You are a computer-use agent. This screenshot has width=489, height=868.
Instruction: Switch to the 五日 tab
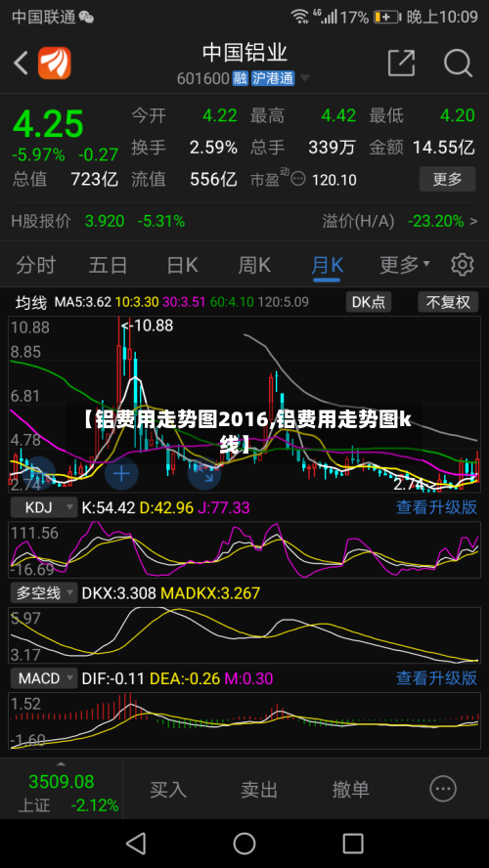(x=108, y=265)
